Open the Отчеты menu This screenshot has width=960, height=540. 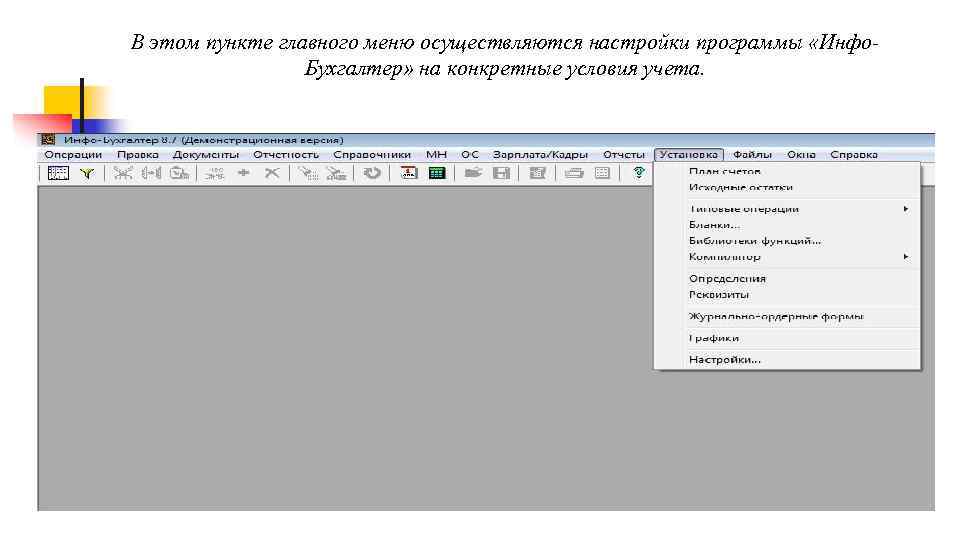624,155
